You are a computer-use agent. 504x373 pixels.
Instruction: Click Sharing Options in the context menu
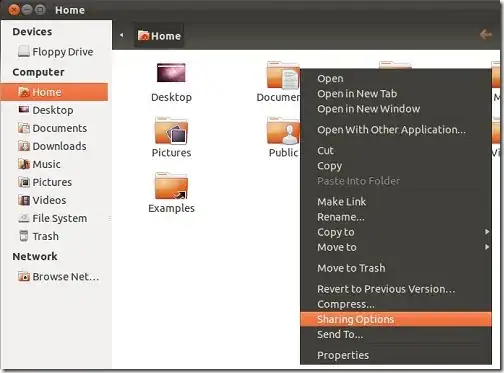pos(396,319)
